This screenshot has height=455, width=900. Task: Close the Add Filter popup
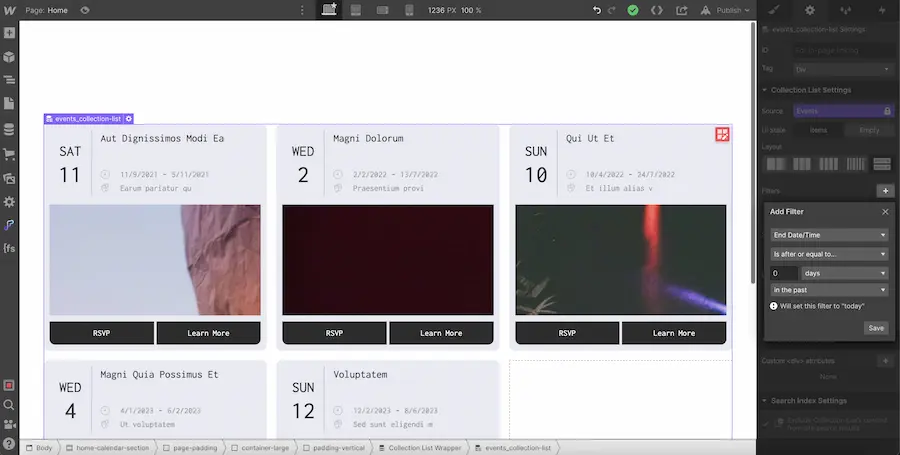[885, 212]
